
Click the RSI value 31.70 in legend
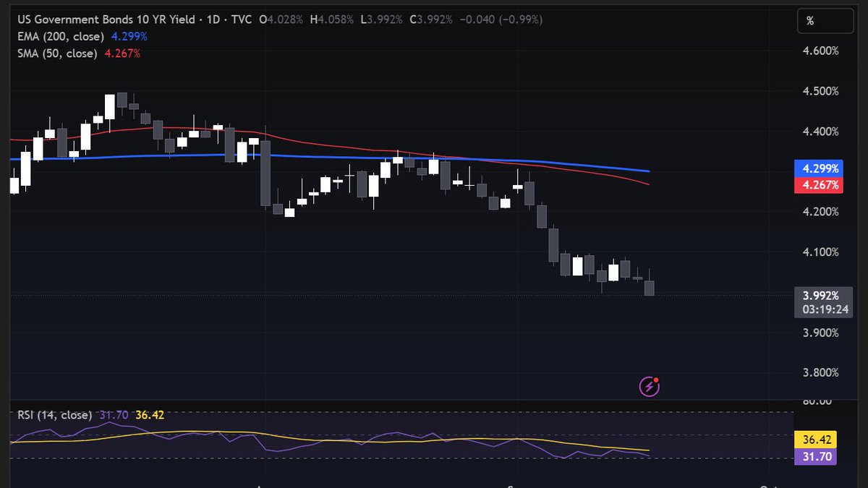[113, 415]
